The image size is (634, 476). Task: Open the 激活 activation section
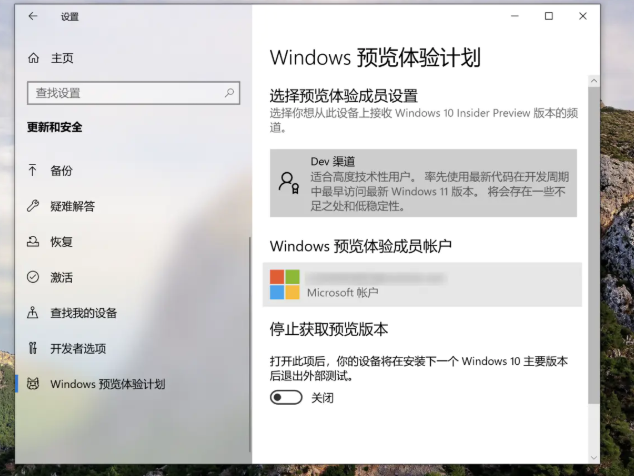coord(61,277)
